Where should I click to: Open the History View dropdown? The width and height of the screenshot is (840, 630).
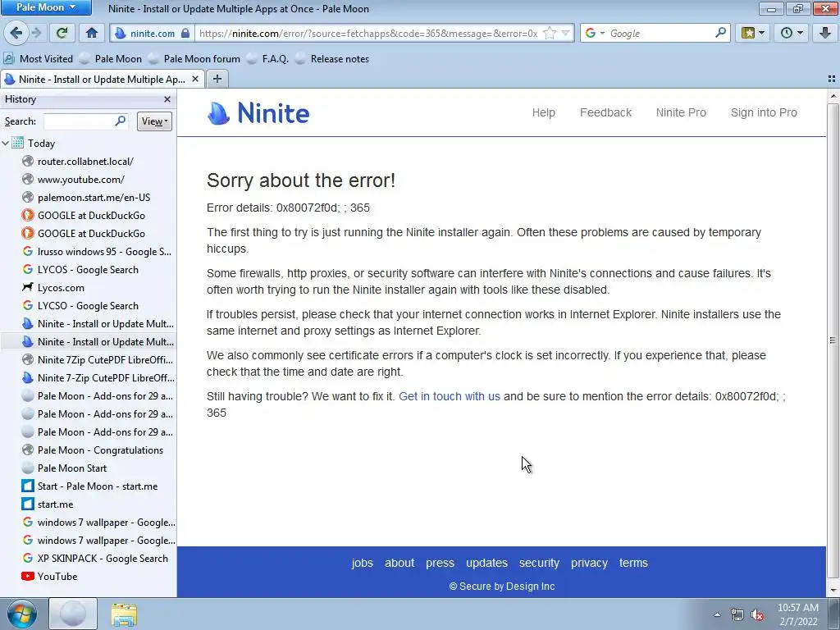pyautogui.click(x=154, y=121)
